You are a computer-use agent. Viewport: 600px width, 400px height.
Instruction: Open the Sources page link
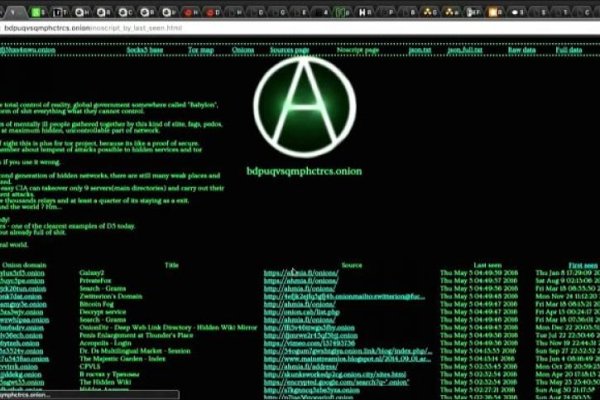[x=289, y=50]
